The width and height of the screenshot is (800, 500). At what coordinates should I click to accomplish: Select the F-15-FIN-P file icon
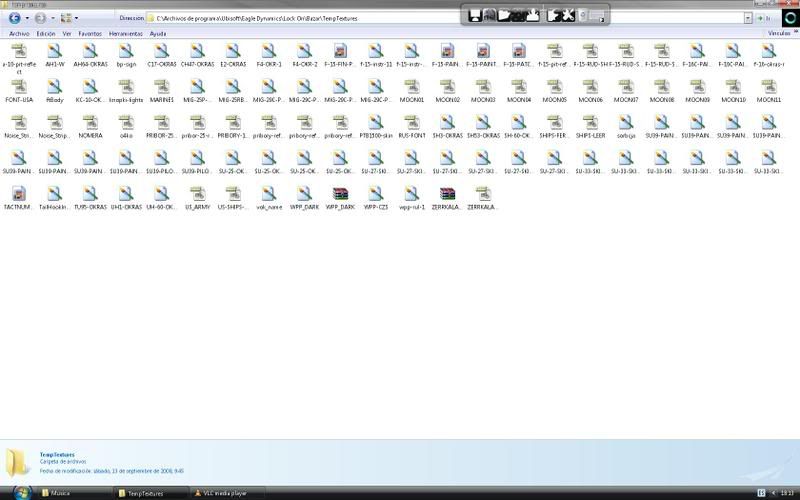pos(340,55)
